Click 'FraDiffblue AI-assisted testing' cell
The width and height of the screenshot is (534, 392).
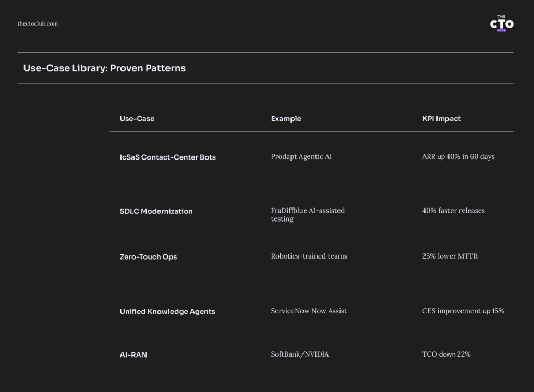tap(308, 215)
